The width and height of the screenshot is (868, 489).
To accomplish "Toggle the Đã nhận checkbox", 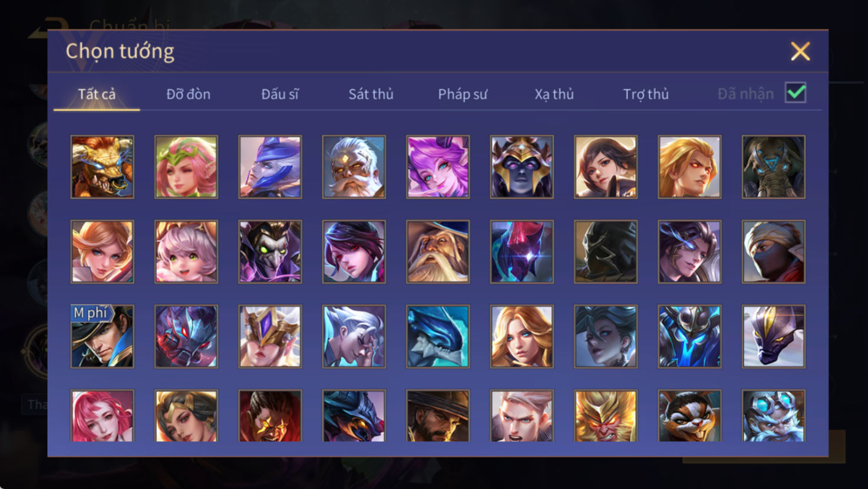I will [796, 93].
